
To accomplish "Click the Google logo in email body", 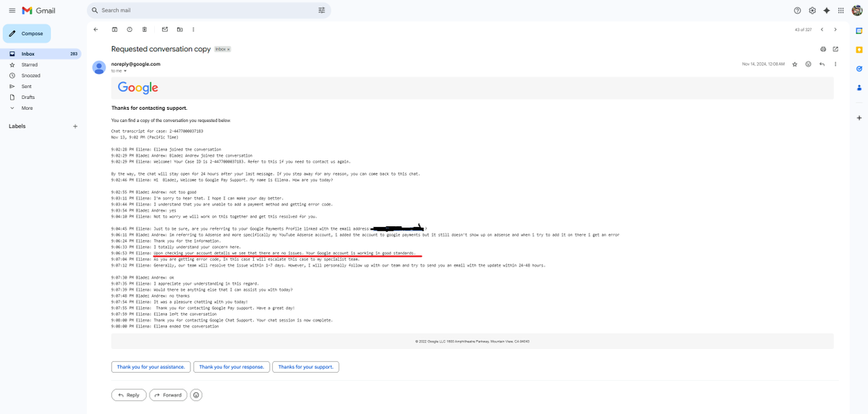I will click(x=137, y=87).
